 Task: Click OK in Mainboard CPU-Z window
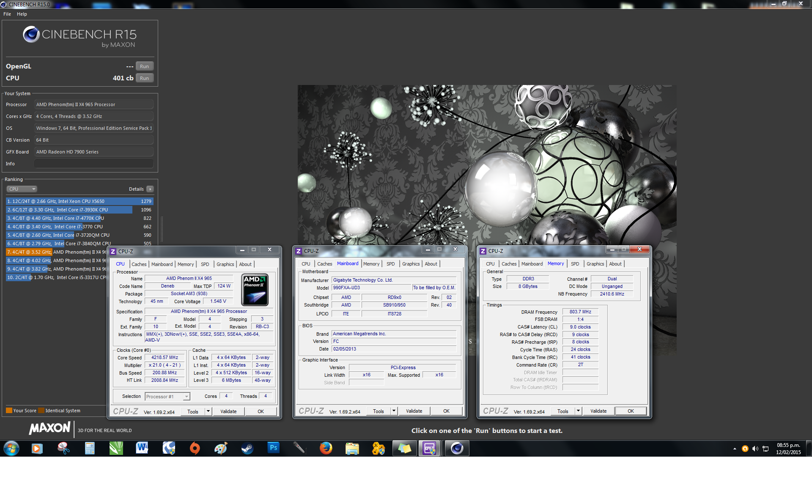446,411
